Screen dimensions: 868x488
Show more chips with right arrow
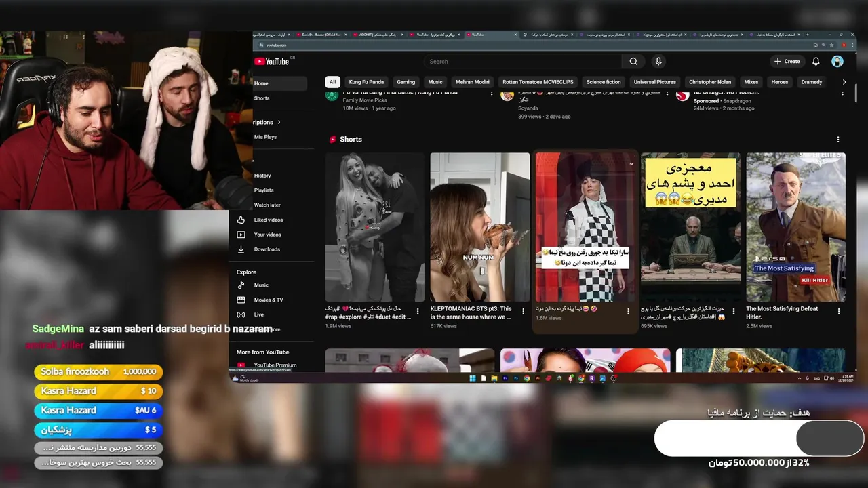844,82
